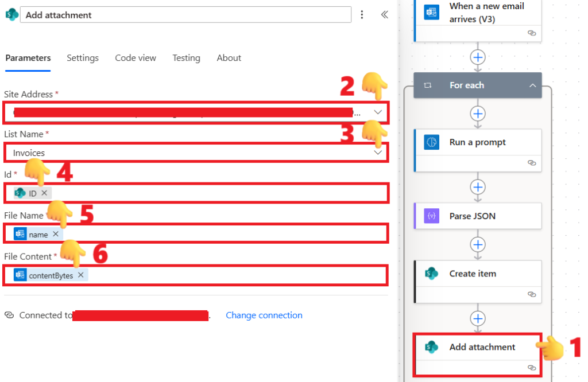Image resolution: width=588 pixels, height=382 pixels.
Task: Remove the ID token from Id field
Action: (x=44, y=193)
